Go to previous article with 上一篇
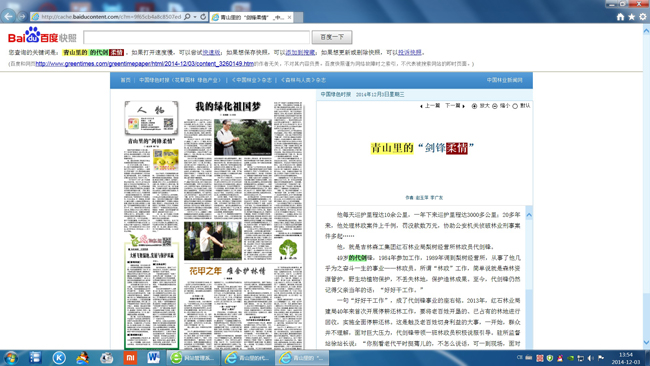650x366 pixels. point(430,106)
